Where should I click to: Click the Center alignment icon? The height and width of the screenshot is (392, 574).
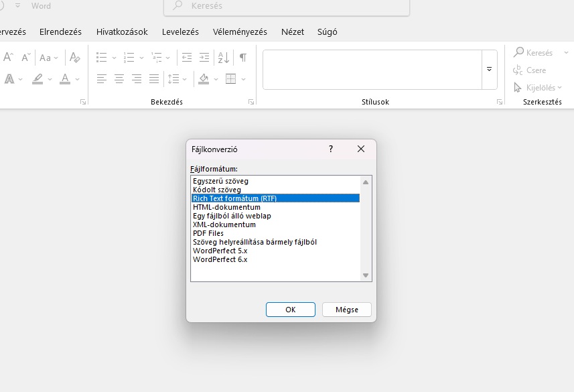click(119, 79)
